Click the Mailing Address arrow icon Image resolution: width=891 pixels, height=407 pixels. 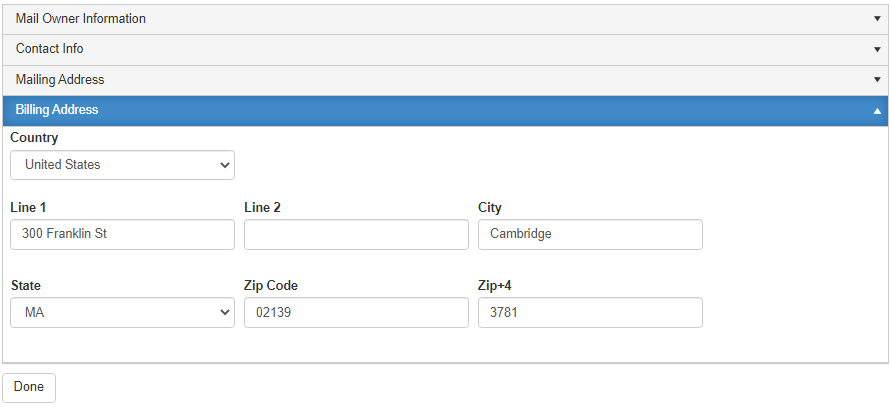(877, 80)
